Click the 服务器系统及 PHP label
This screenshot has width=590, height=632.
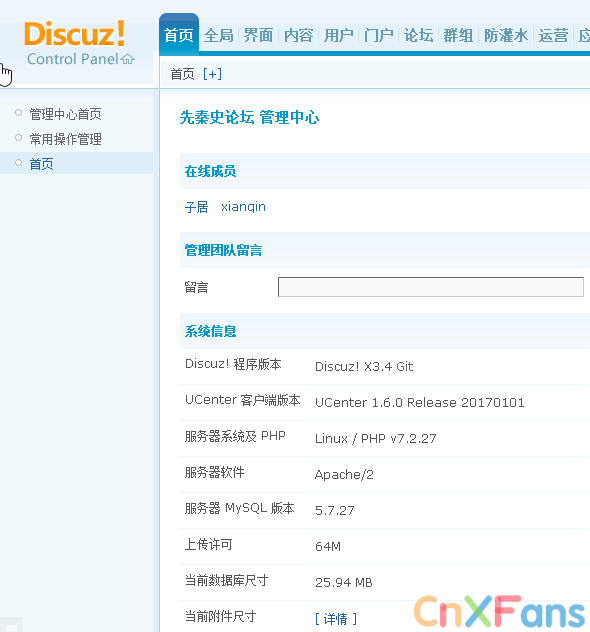pyautogui.click(x=235, y=436)
